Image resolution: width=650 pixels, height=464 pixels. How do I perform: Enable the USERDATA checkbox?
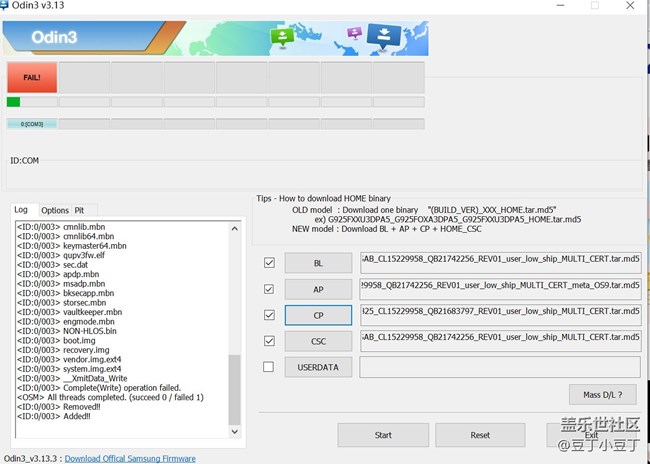coord(268,367)
